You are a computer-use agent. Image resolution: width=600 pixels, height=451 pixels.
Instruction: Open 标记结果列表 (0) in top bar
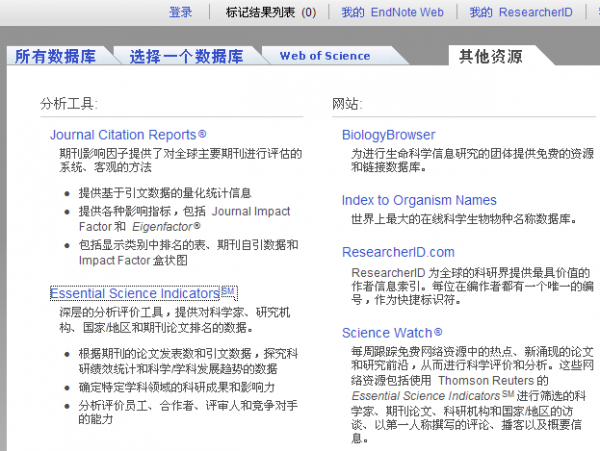tap(271, 12)
